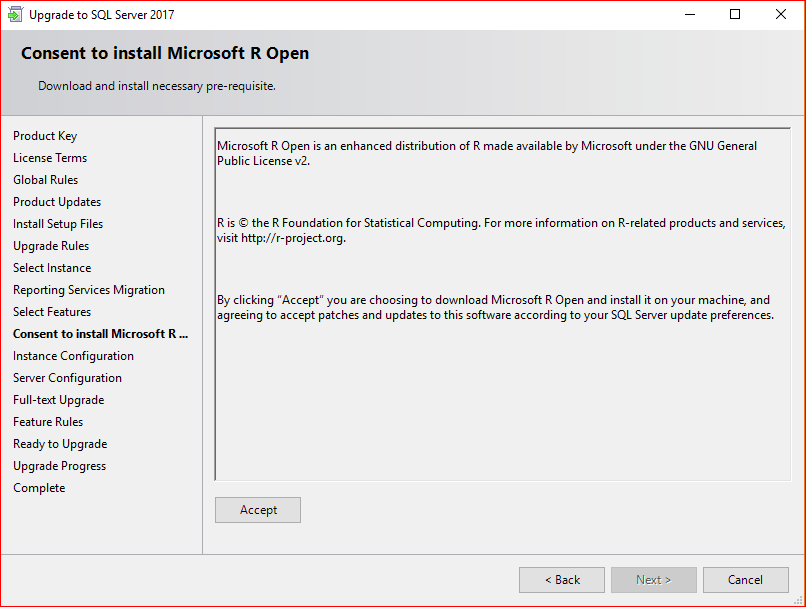Go to the Product Updates step

coord(57,202)
